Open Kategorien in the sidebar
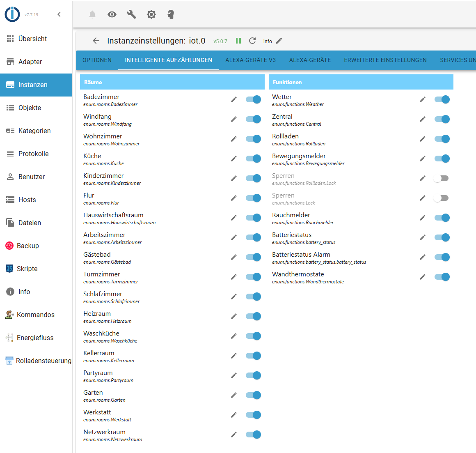476x453 pixels. click(36, 131)
